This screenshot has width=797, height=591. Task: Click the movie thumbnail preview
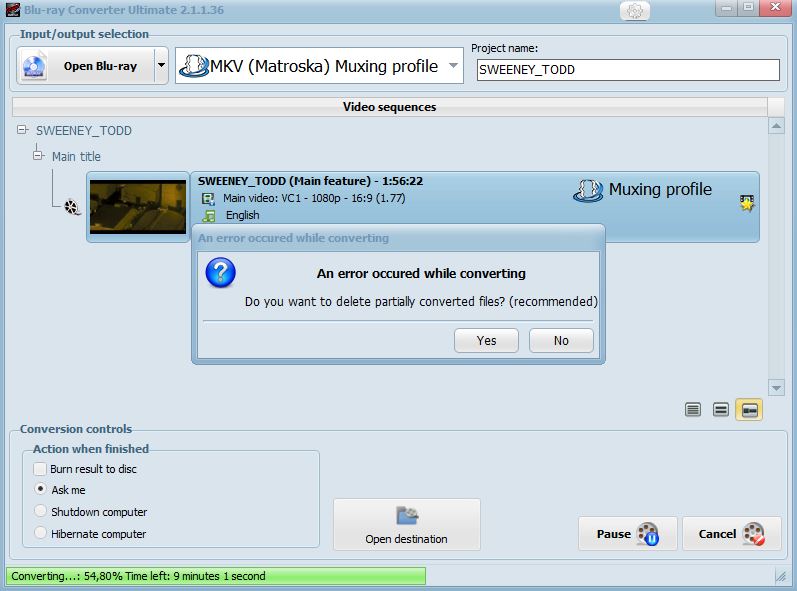pyautogui.click(x=138, y=207)
